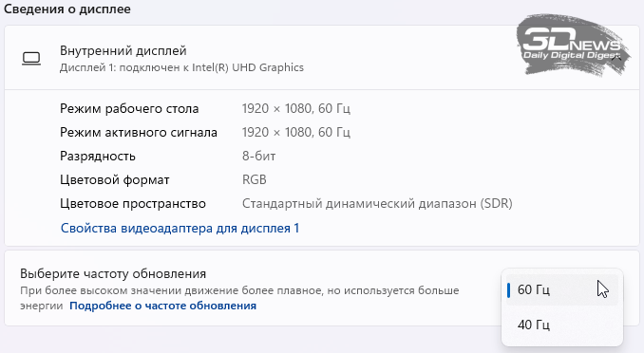Click the Выберите частоту обновления label
The width and height of the screenshot is (644, 353).
coord(113,274)
